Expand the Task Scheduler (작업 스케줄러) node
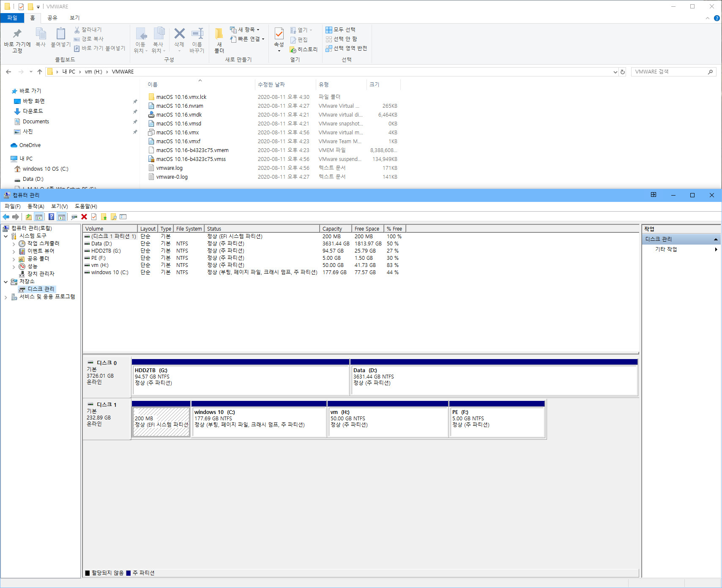This screenshot has height=588, width=722. pos(14,244)
